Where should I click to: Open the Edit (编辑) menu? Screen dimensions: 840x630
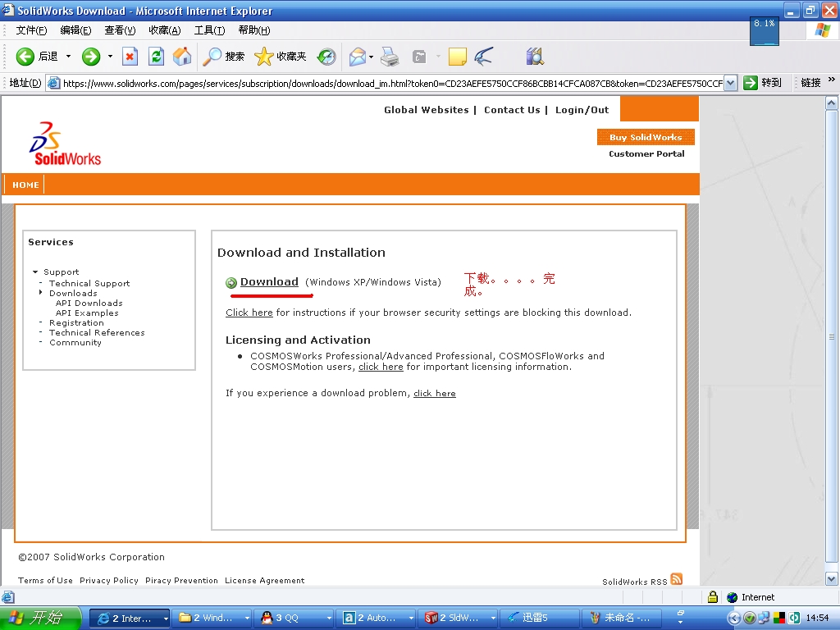click(75, 30)
